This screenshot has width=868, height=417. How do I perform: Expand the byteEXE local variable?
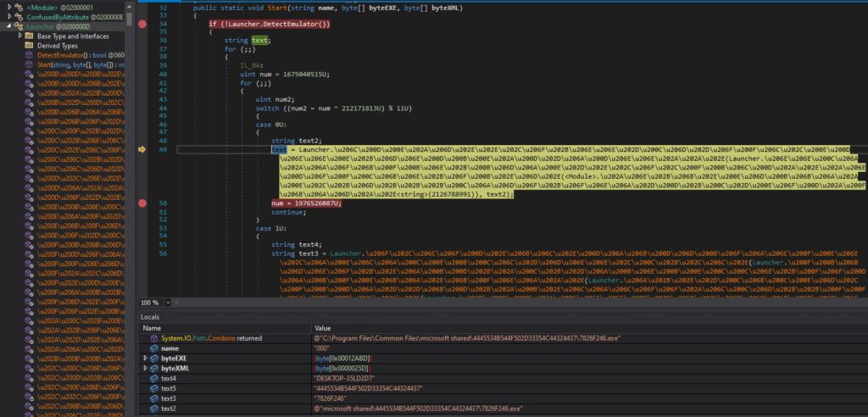(x=146, y=359)
